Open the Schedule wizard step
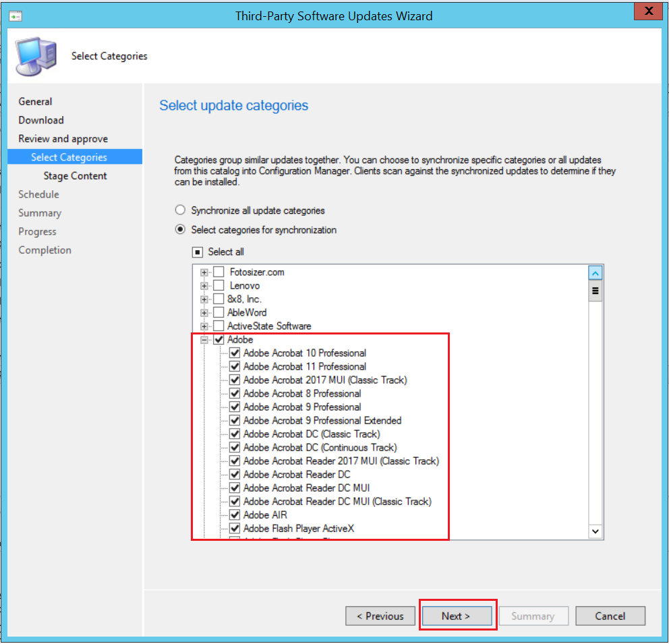 coord(39,194)
